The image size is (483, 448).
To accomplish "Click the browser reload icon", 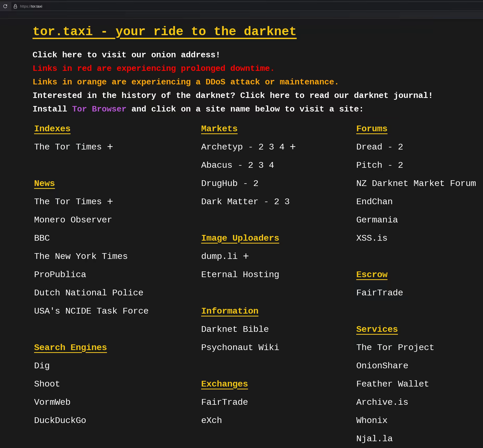I will 5,6.
